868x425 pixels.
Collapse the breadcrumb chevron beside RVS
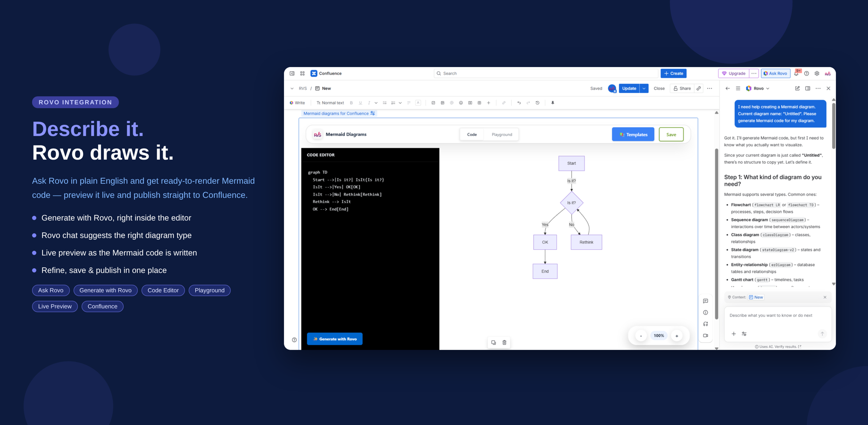[292, 88]
